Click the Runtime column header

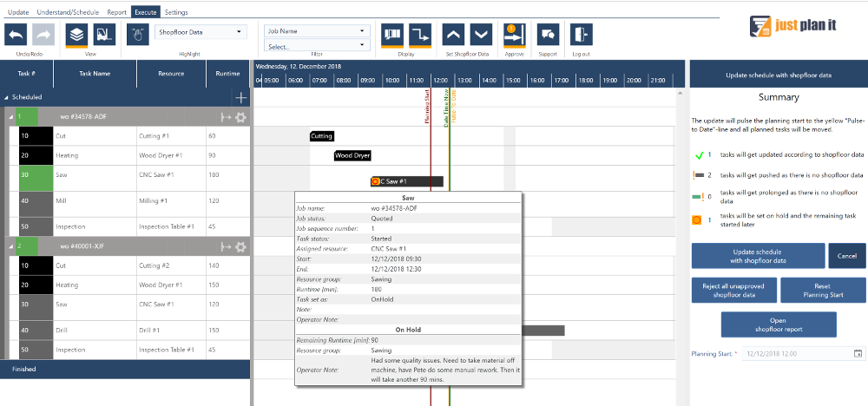point(228,74)
